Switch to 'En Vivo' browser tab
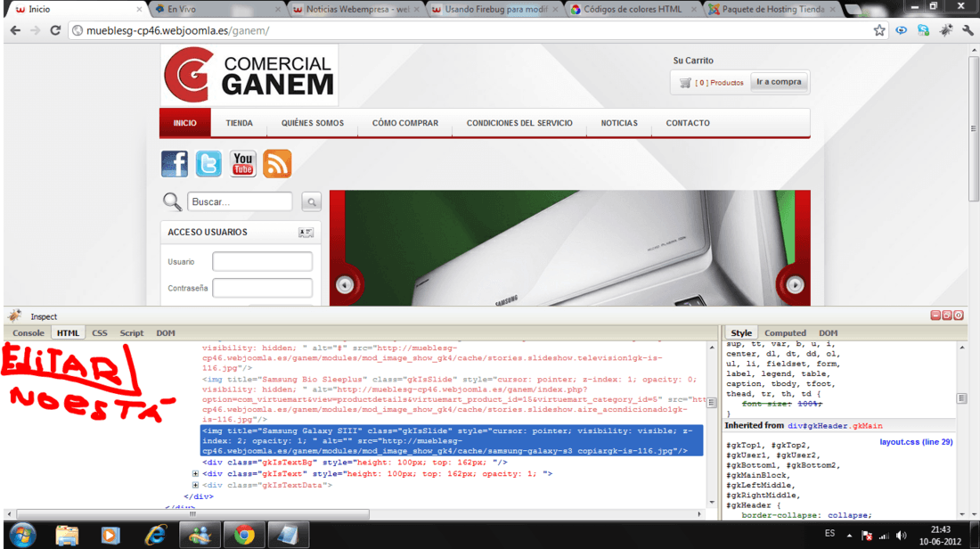This screenshot has height=549, width=980. 217,10
